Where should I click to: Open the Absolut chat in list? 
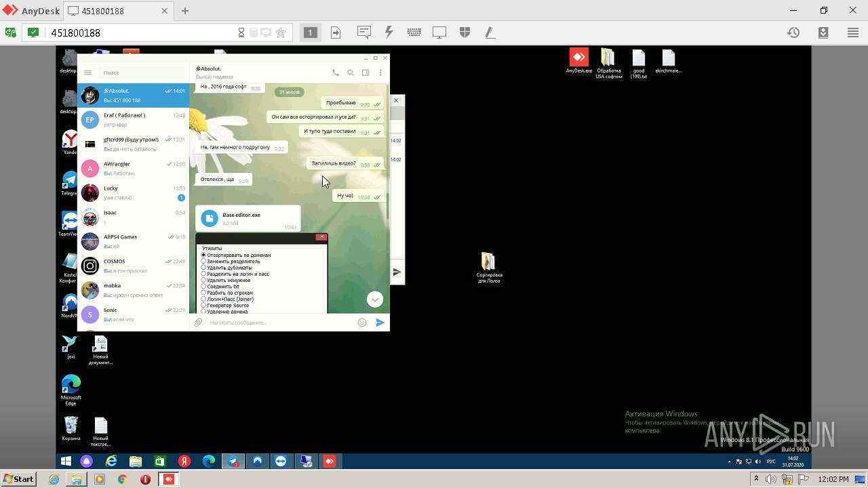[133, 96]
